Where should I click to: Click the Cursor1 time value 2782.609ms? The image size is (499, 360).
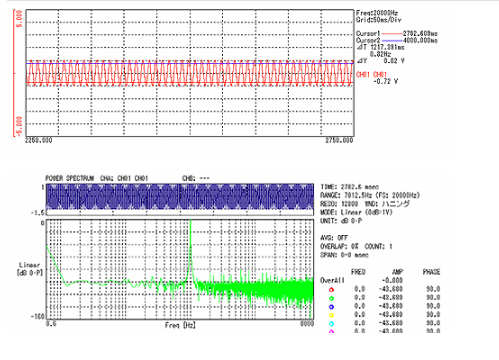point(420,34)
